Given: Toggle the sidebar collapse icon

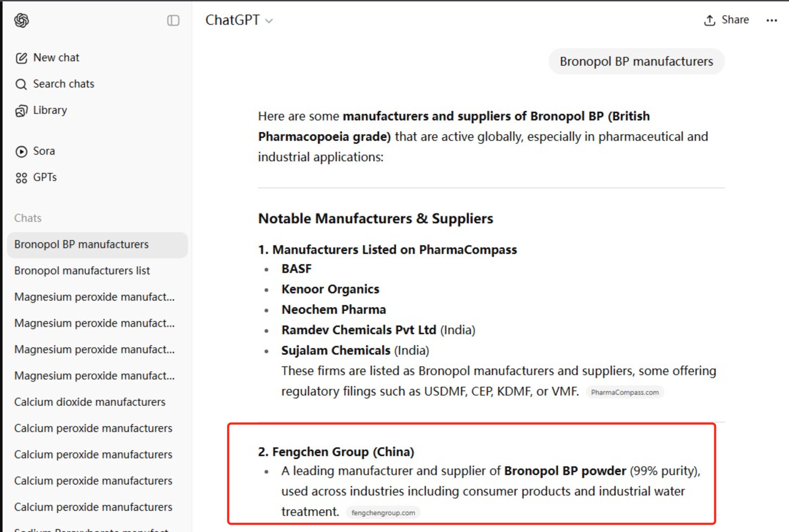Looking at the screenshot, I should click(173, 20).
